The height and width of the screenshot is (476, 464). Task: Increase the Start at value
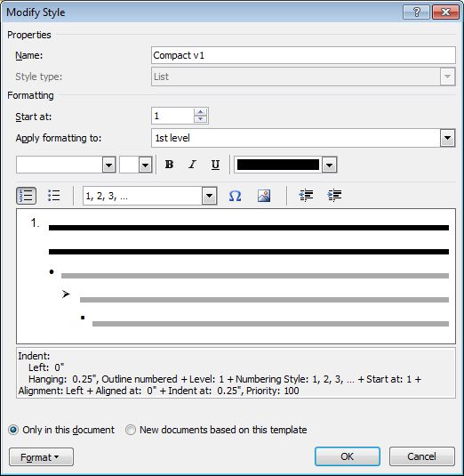(201, 112)
